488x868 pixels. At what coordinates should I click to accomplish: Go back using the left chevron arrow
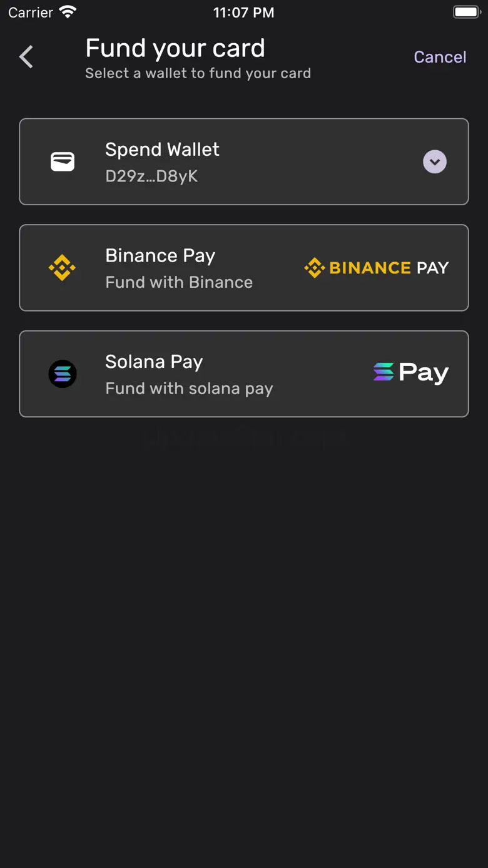(26, 57)
